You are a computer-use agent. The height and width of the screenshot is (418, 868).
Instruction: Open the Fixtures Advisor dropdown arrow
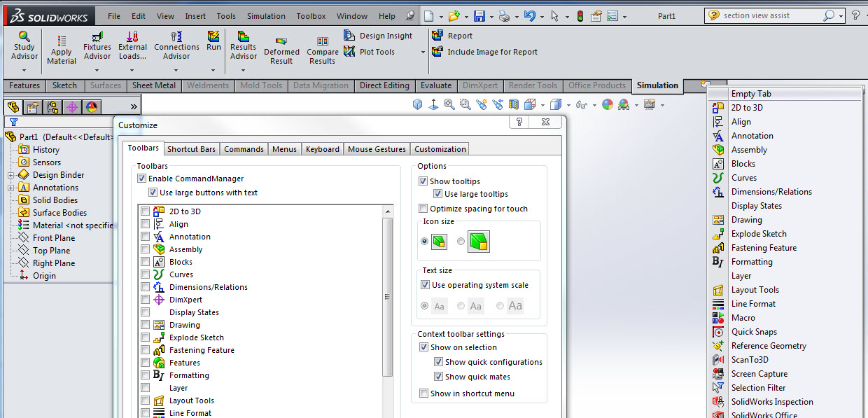tap(97, 70)
